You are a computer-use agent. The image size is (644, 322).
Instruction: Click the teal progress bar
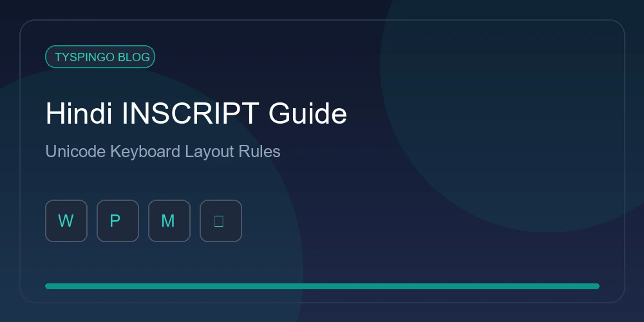pyautogui.click(x=322, y=287)
